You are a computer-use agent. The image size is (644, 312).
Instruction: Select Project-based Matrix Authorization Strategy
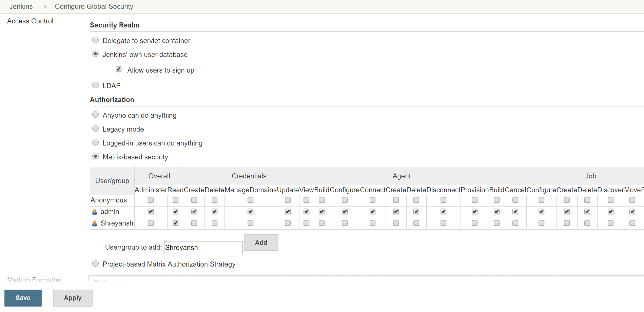[x=96, y=264]
